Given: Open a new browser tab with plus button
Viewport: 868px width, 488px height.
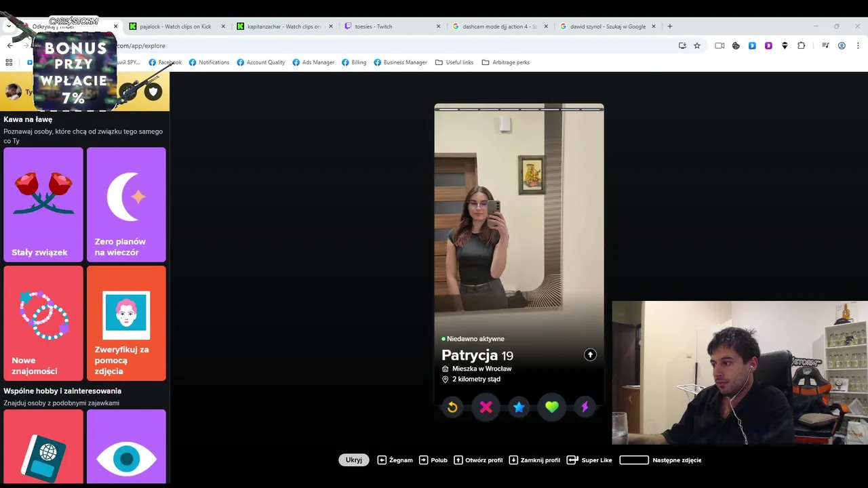Looking at the screenshot, I should point(670,26).
